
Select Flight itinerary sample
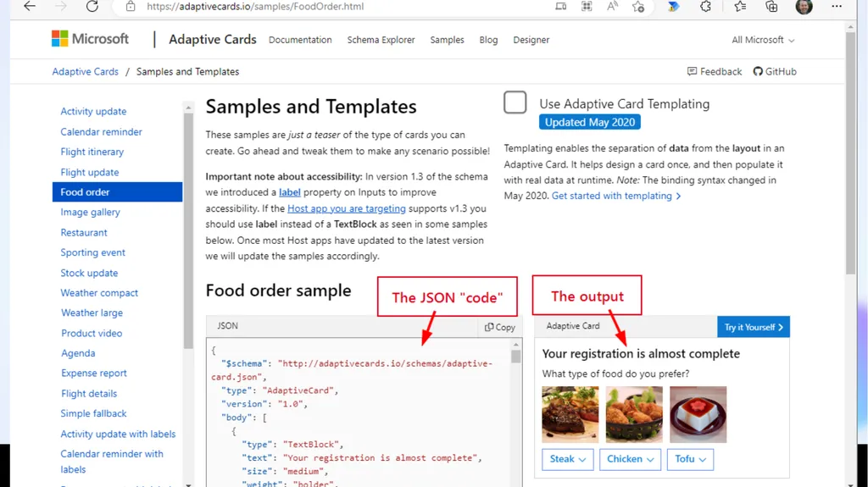pos(92,152)
